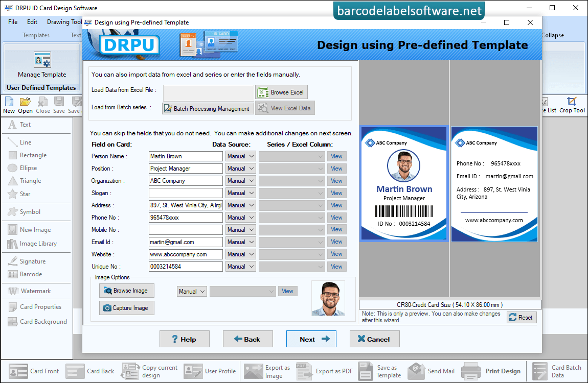Open Person Name data source dropdown
Screen dimensions: 588x383
click(240, 156)
